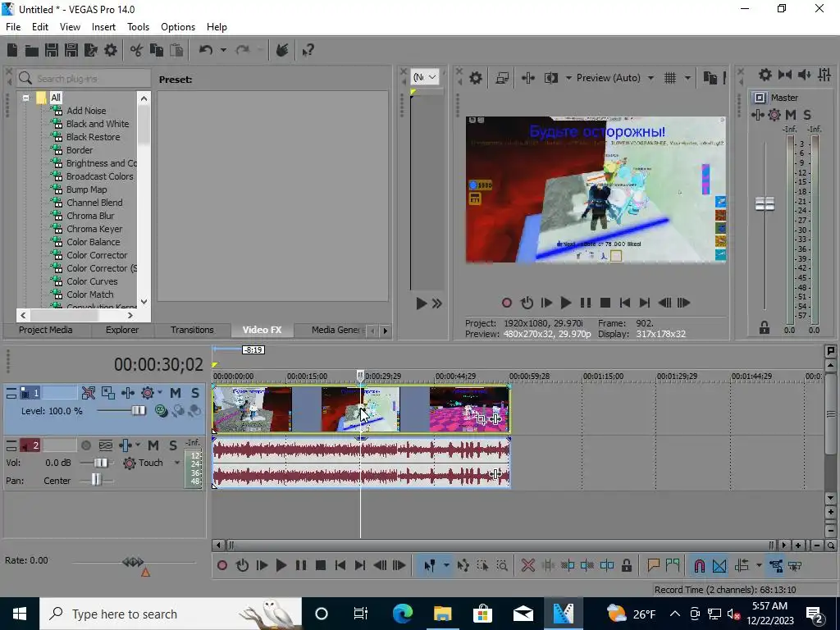The image size is (840, 630).
Task: Select Chroma Keyer in plug-in list
Action: [94, 229]
